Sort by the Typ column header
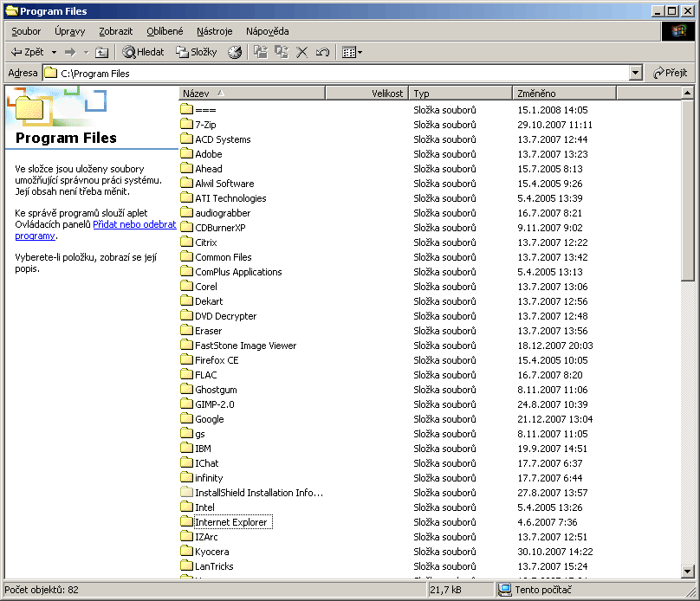The image size is (700, 601). 460,94
